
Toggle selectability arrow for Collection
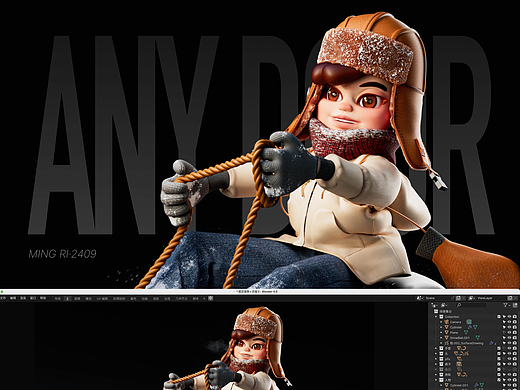pos(504,317)
